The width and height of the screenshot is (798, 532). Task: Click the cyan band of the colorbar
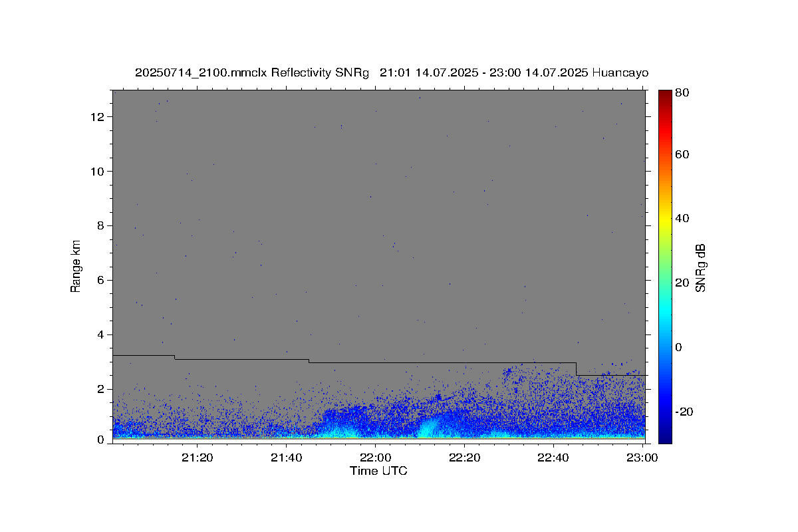[x=665, y=309]
